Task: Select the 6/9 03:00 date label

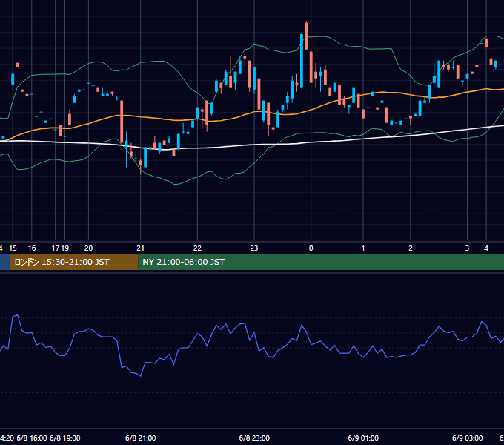Action: pyautogui.click(x=468, y=438)
